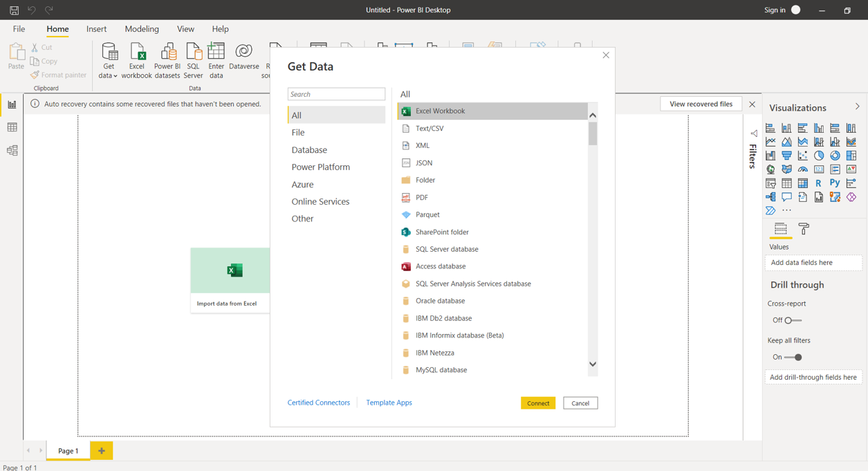Image resolution: width=868 pixels, height=471 pixels.
Task: Open the View ribbon tab
Action: (x=185, y=29)
